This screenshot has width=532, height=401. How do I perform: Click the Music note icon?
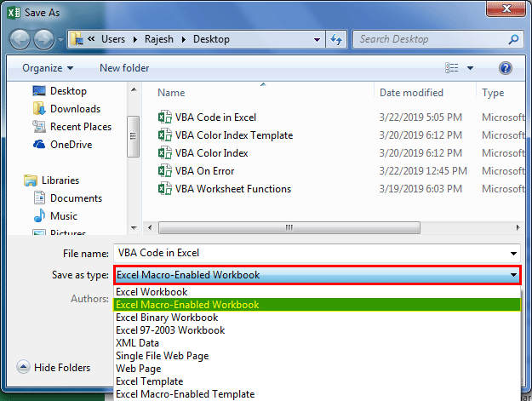[x=39, y=215]
